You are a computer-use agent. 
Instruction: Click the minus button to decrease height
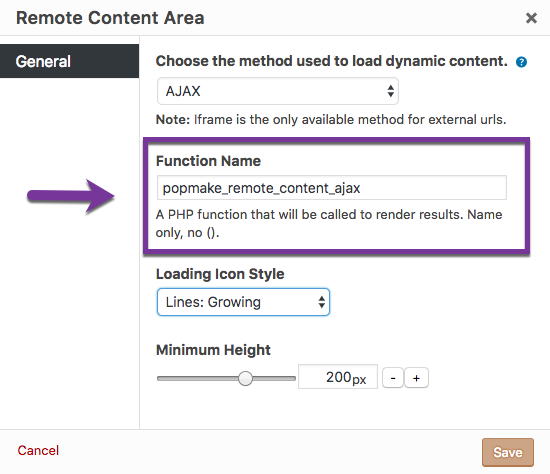393,378
